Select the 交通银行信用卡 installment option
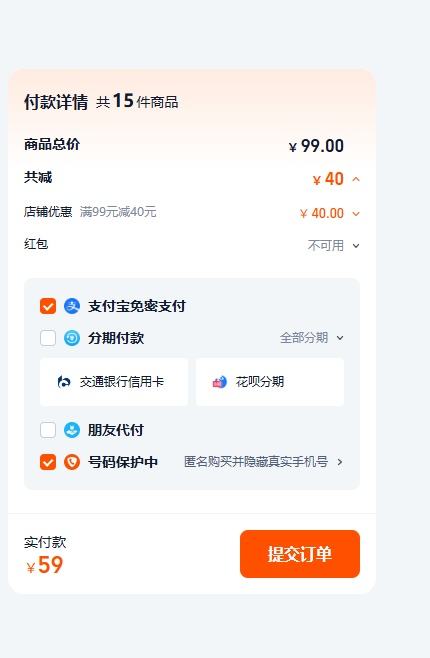Viewport: 430px width, 658px height. coord(114,381)
